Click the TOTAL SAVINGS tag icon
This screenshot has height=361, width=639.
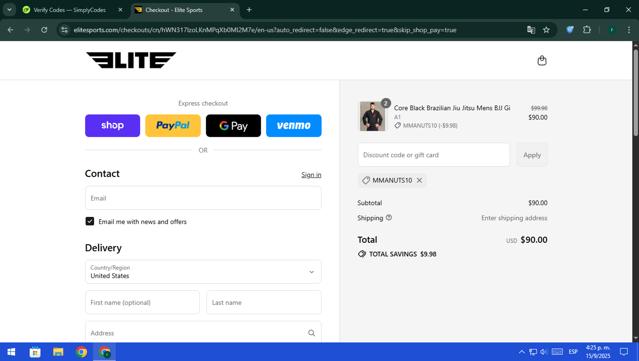[x=361, y=254]
